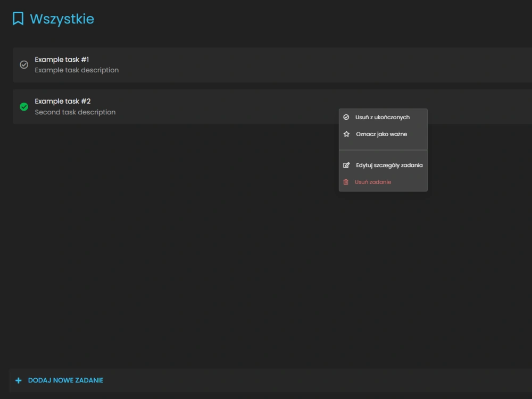
Task: Toggle completion circle for Example task #1
Action: (x=24, y=64)
